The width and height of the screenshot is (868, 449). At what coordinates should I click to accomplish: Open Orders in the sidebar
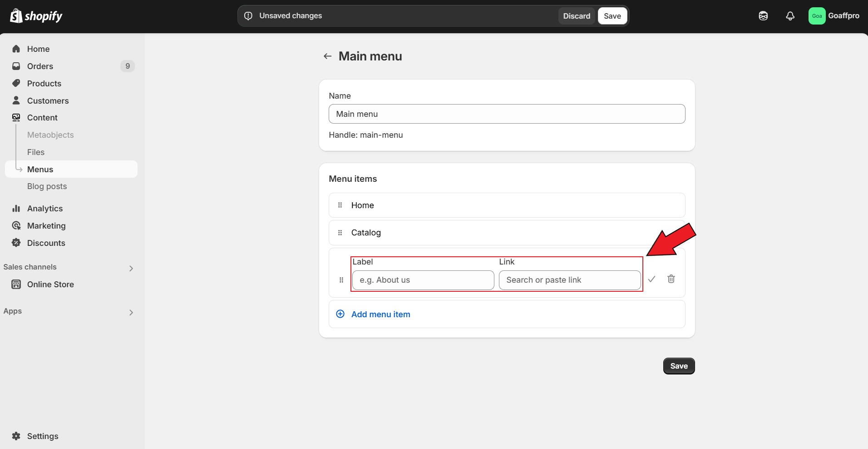click(x=40, y=66)
